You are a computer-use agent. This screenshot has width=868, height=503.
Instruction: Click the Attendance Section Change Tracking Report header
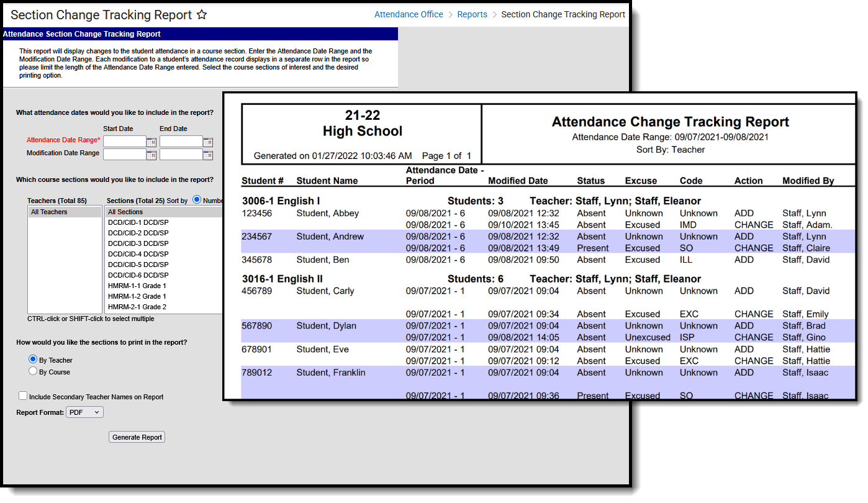click(x=200, y=34)
